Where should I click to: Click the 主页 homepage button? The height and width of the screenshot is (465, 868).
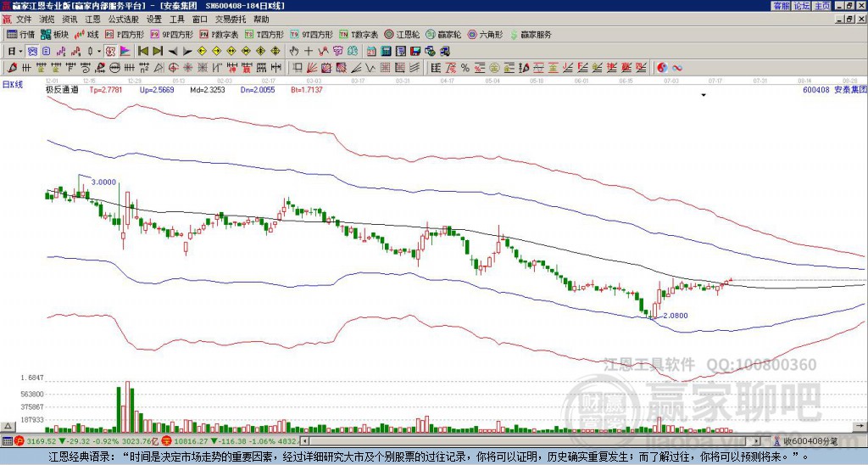click(822, 6)
